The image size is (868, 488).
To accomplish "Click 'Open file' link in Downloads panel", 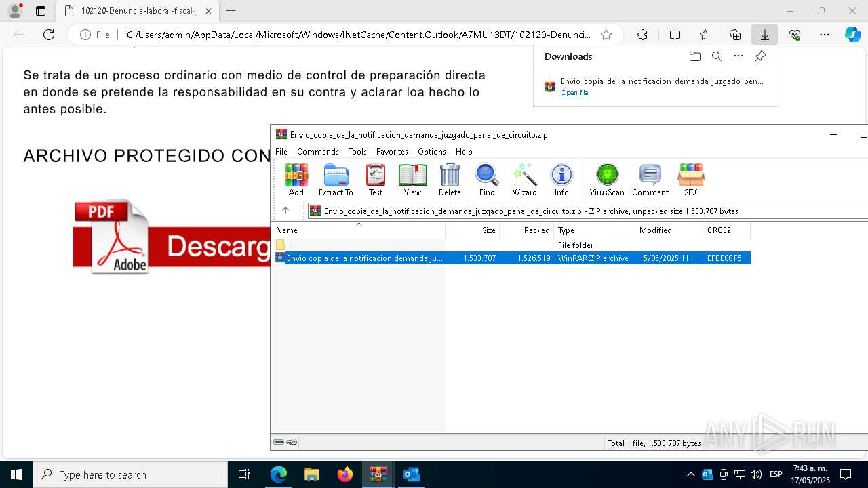I will click(574, 93).
